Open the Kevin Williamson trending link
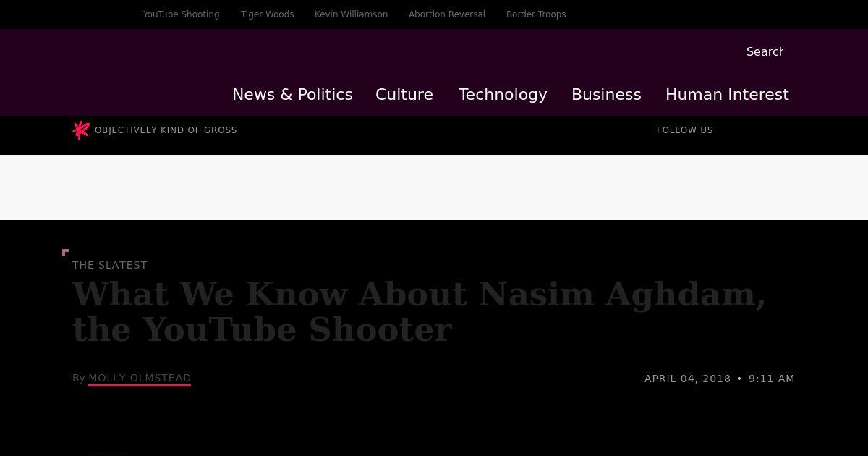Image resolution: width=868 pixels, height=456 pixels. (x=351, y=14)
